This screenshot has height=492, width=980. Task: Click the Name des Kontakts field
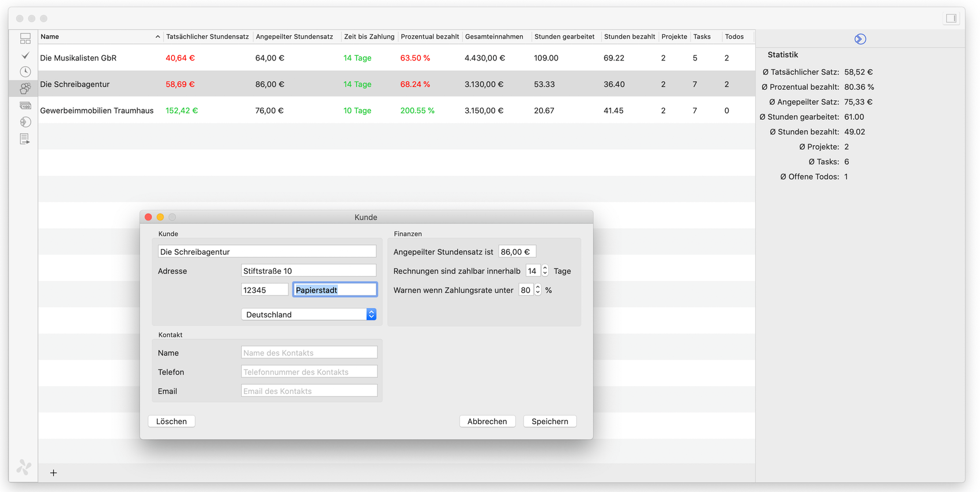tap(309, 353)
